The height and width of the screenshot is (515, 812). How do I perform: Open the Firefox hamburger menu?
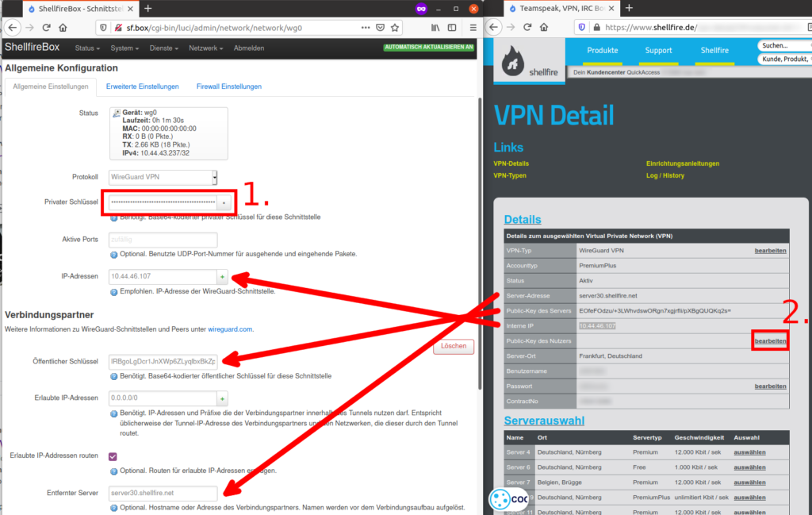pos(473,27)
